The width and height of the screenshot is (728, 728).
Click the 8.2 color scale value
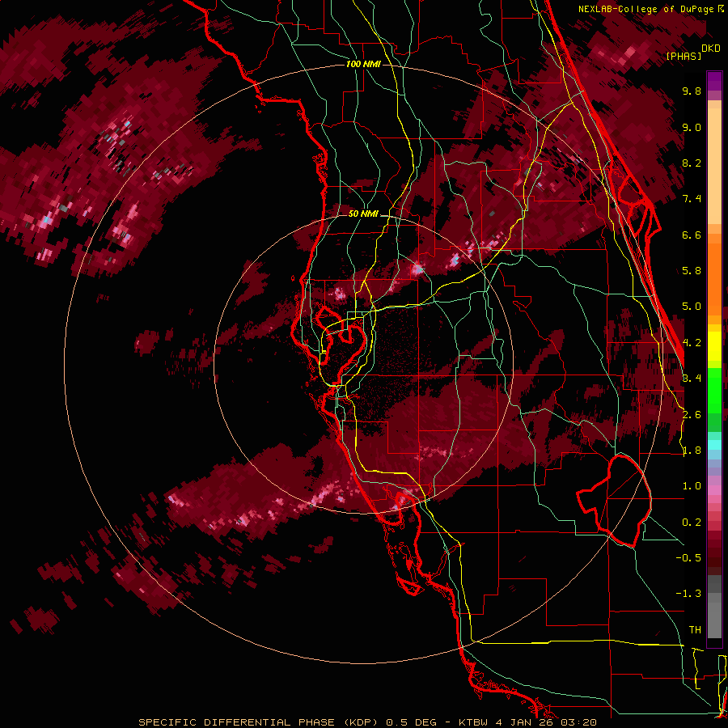(692, 163)
